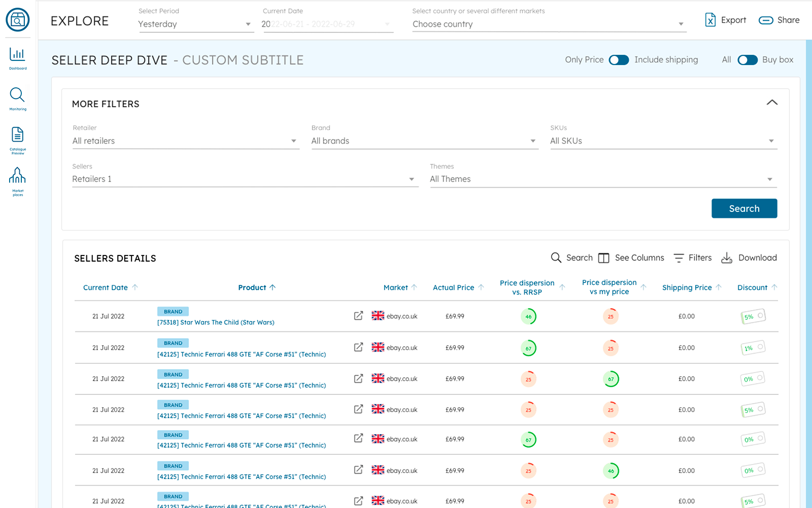Click the Share link icon
Viewport: 812px width, 508px height.
pos(765,20)
